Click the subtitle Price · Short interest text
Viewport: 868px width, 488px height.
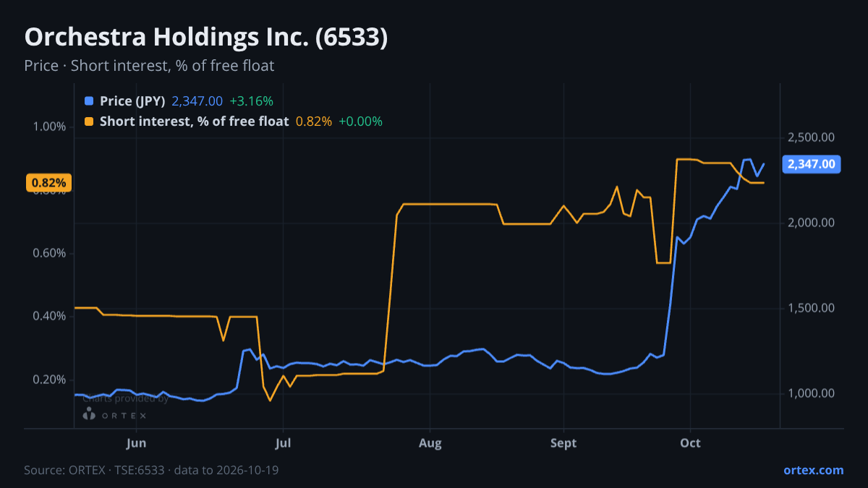pos(149,66)
